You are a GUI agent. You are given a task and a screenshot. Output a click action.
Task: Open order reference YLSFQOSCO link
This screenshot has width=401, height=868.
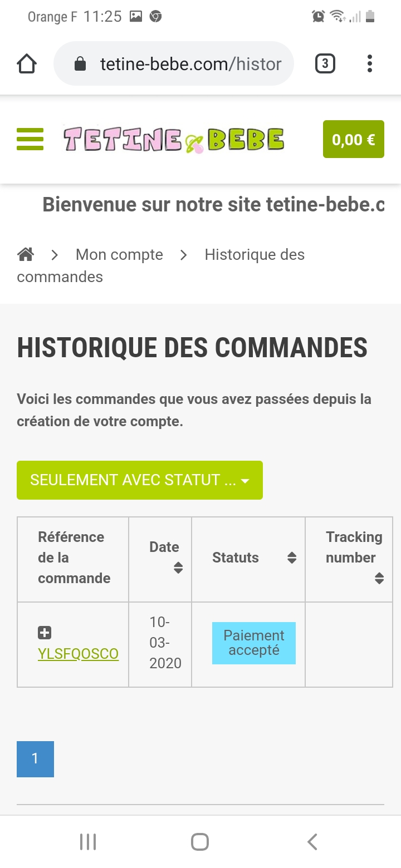78,654
